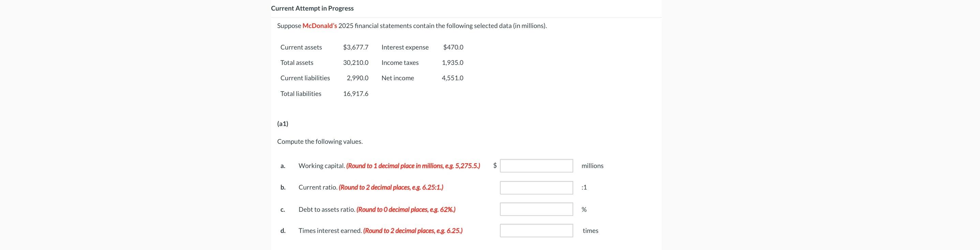Open the McDonald's red link

320,26
